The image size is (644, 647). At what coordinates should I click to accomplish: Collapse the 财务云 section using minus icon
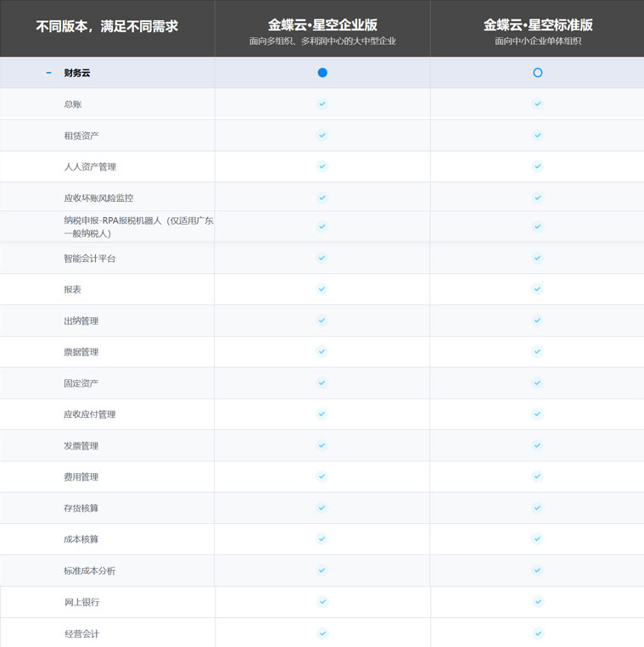tap(48, 73)
